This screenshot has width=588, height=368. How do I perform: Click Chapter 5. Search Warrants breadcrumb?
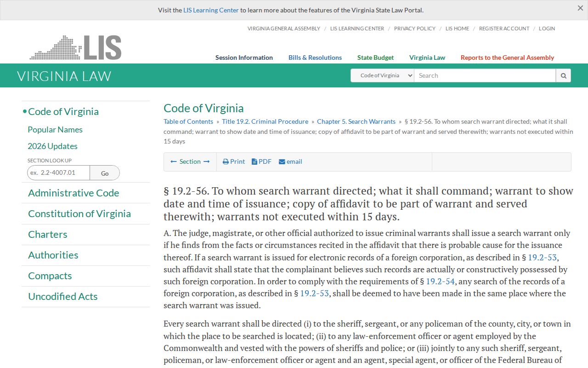point(356,121)
